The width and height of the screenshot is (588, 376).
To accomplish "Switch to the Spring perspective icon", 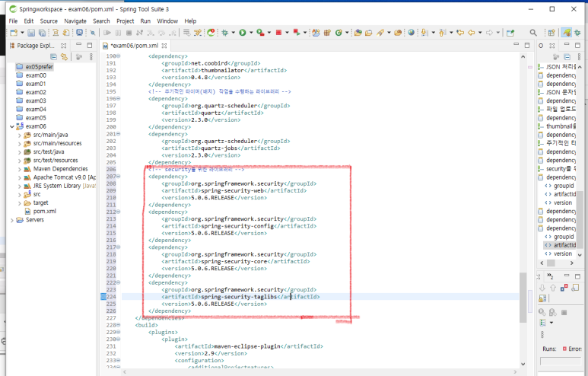I will coord(567,33).
